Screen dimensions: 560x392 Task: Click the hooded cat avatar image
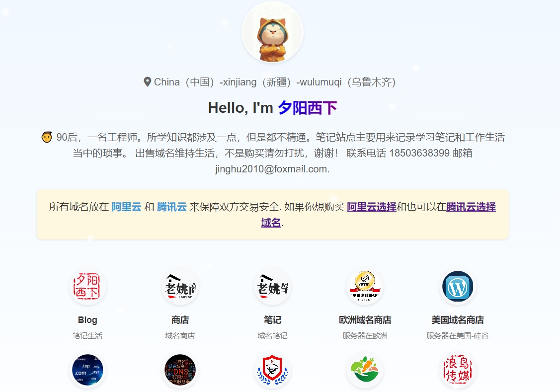(272, 32)
